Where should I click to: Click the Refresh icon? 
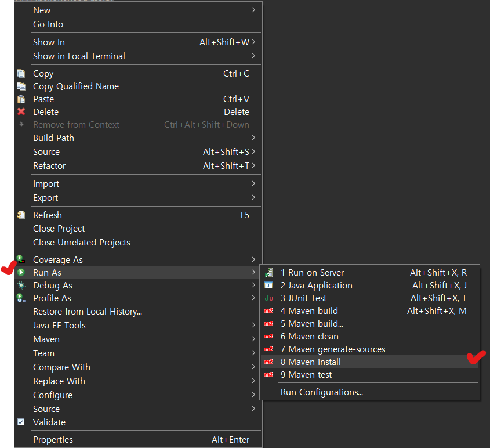coord(21,215)
